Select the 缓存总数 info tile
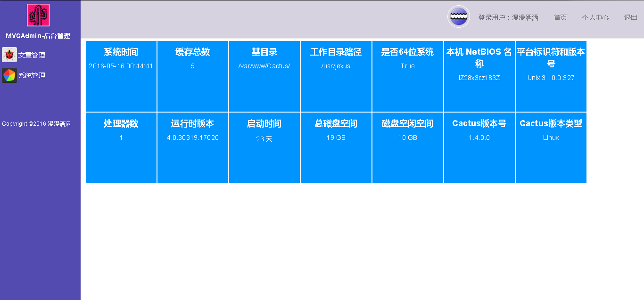This screenshot has height=300, width=644. pyautogui.click(x=193, y=76)
